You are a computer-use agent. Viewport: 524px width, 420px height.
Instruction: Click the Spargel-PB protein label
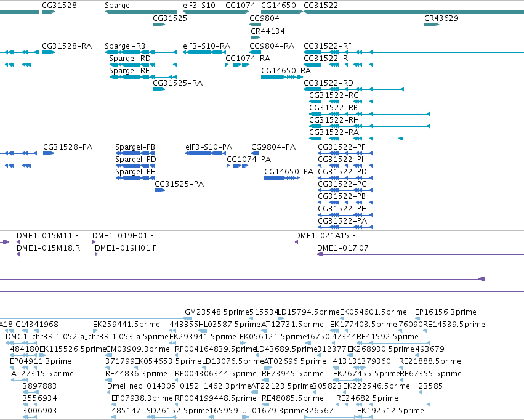pyautogui.click(x=135, y=147)
